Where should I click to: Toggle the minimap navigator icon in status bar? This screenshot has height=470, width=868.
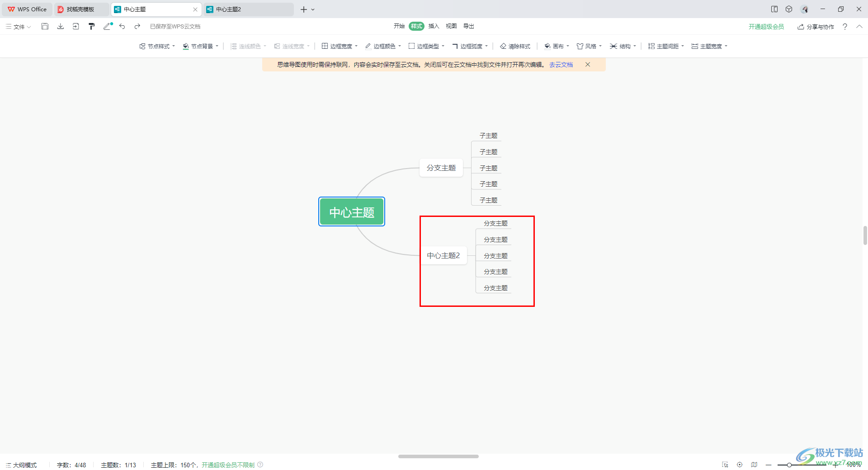click(754, 465)
